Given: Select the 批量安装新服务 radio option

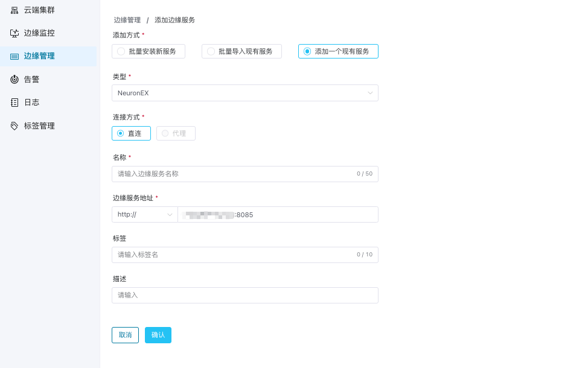Looking at the screenshot, I should click(x=121, y=51).
